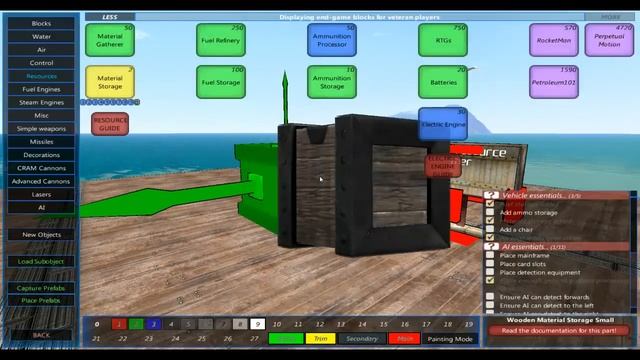Screen dimensions: 640x360
Task: Click Read the documentation for this part
Action: pyautogui.click(x=559, y=330)
